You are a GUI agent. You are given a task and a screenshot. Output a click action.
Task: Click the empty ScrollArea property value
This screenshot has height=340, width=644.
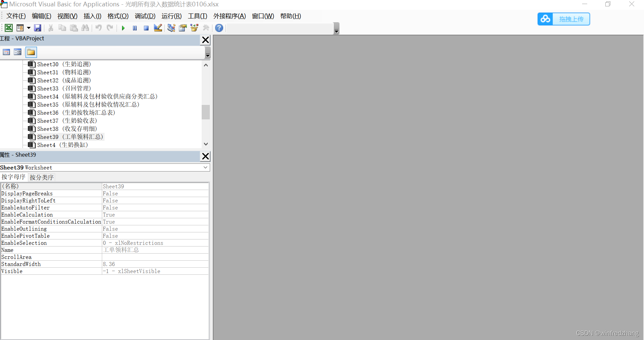[x=155, y=257]
